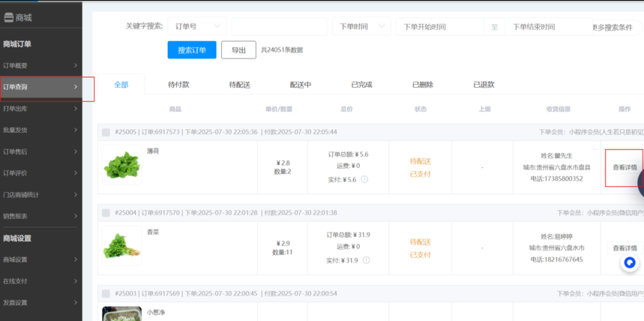Click info icon beside 实付 ¥5.6
This screenshot has height=321, width=644.
pos(364,179)
